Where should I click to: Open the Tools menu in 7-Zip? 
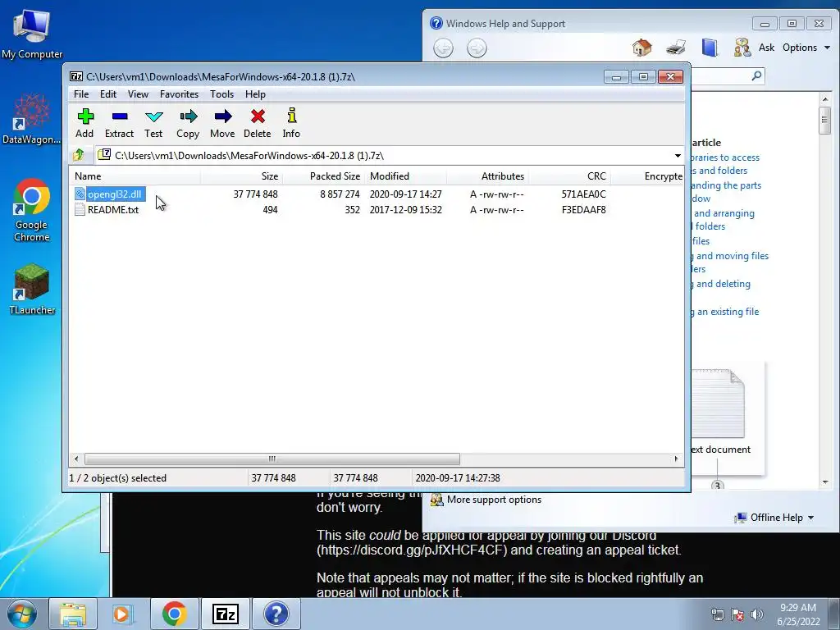[221, 94]
